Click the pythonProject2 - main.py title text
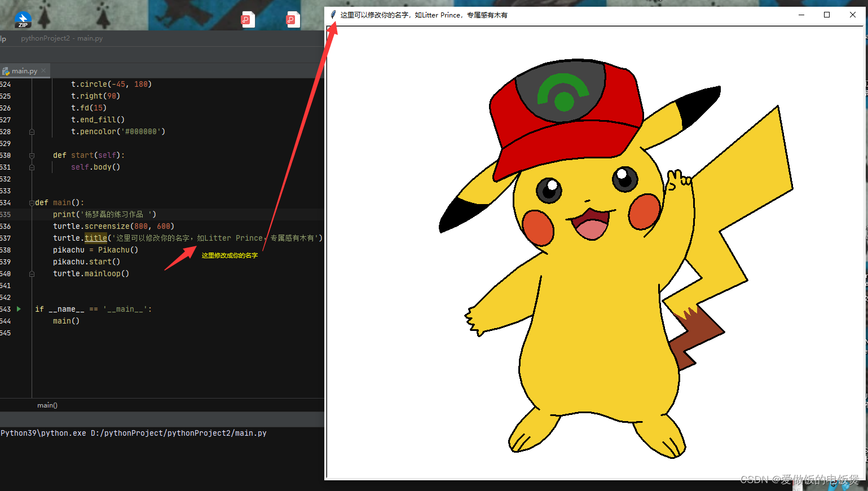This screenshot has height=491, width=868. 62,38
